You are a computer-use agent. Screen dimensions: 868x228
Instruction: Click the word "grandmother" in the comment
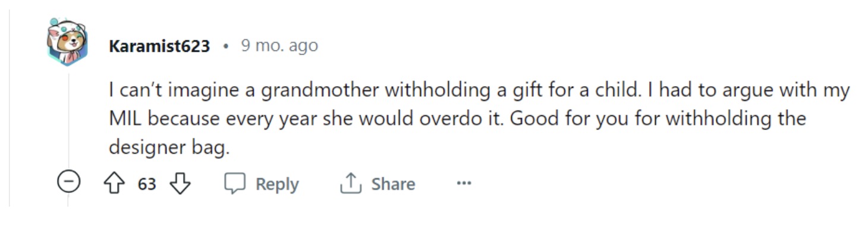point(320,91)
